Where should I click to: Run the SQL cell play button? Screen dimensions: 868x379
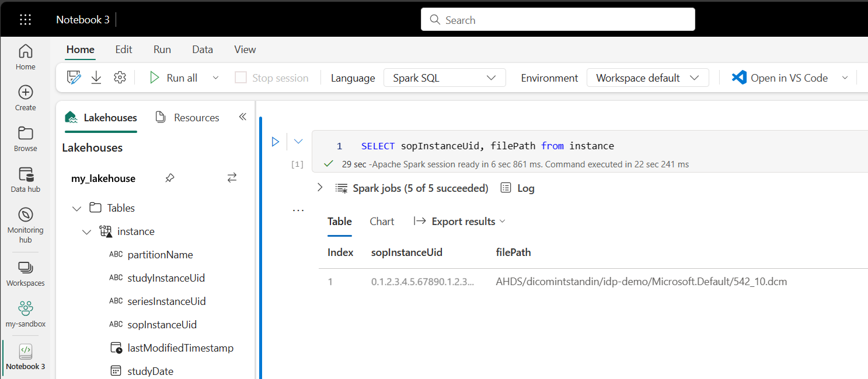point(276,141)
